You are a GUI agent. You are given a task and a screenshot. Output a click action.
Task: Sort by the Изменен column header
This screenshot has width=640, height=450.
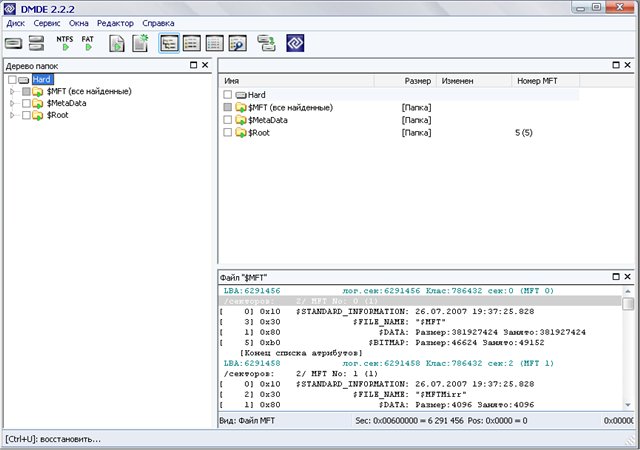(x=474, y=81)
